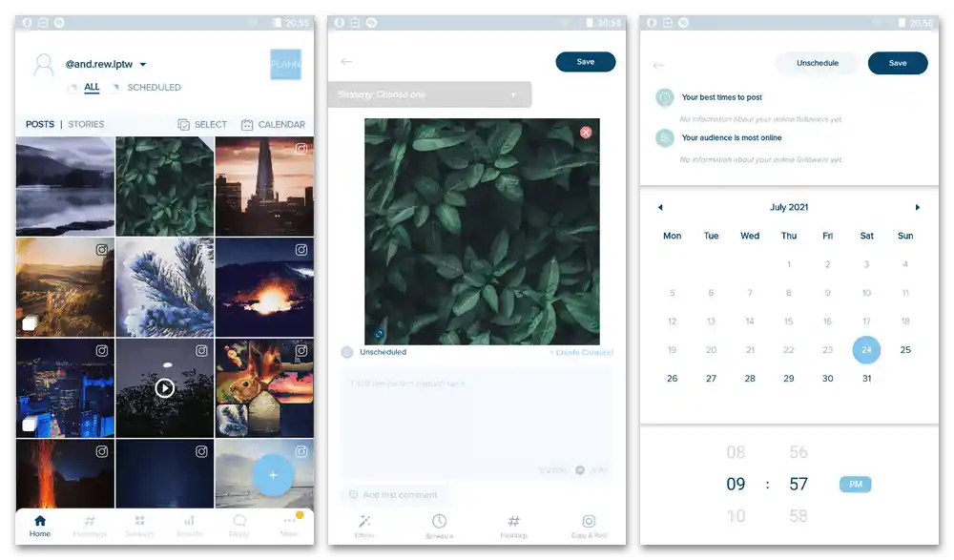Remove image with the red X icon
954x560 pixels.
click(586, 132)
